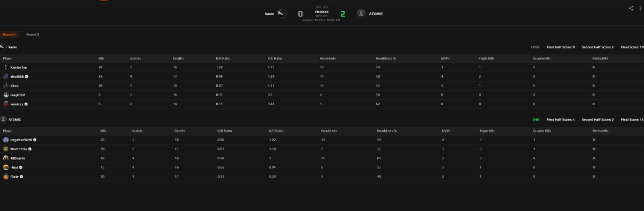
Task: Open shod666's player profile name
Action: [17, 76]
